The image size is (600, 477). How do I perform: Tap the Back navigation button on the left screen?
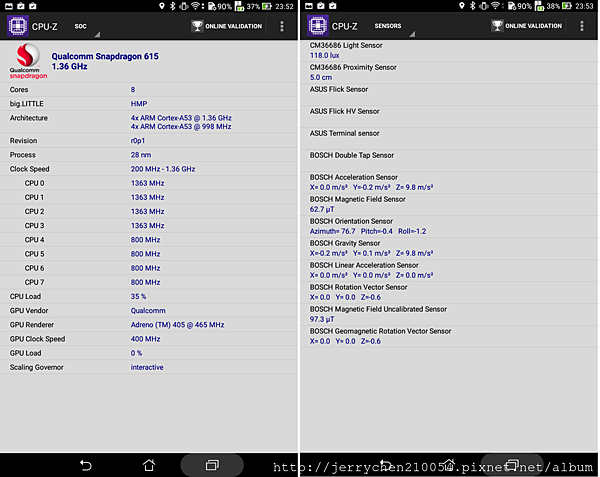pyautogui.click(x=86, y=465)
